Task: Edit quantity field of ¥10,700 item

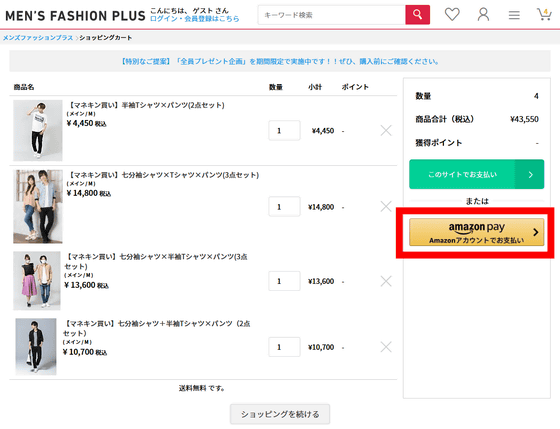Action: [x=284, y=347]
